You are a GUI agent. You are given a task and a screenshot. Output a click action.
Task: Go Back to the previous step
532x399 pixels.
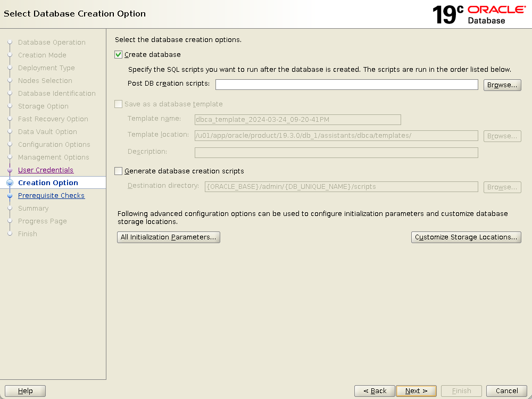pos(375,391)
